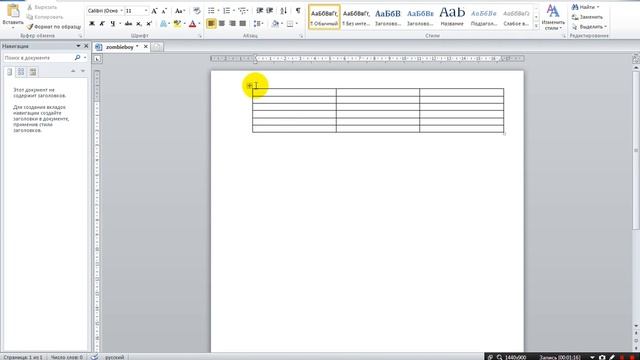
Task: Apply the yellow text highlight color
Action: click(177, 24)
